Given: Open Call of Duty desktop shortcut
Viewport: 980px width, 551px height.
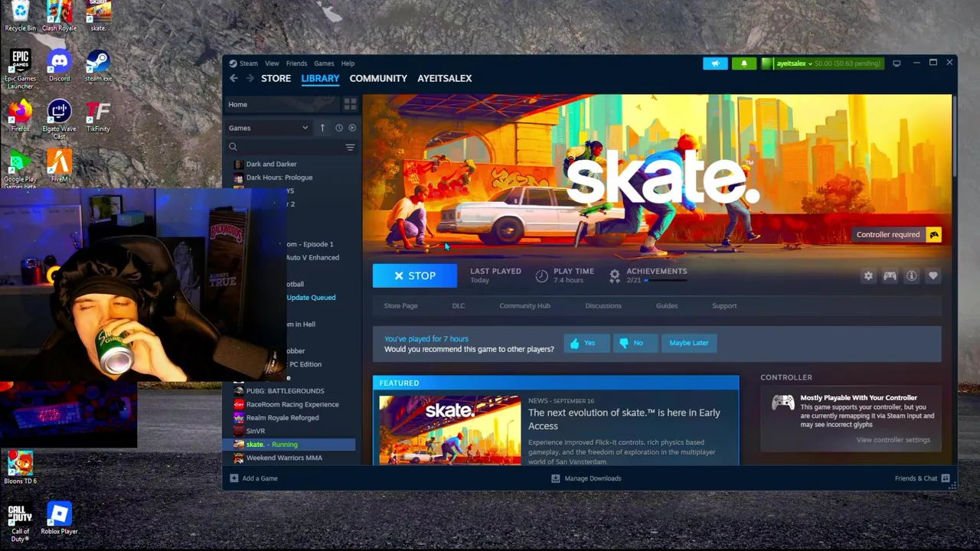Looking at the screenshot, I should coord(20,522).
